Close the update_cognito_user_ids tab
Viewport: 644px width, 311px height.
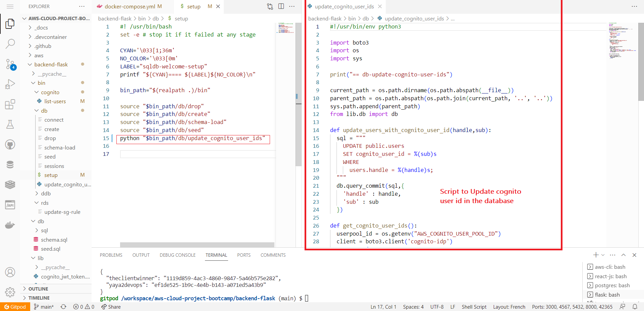click(380, 6)
